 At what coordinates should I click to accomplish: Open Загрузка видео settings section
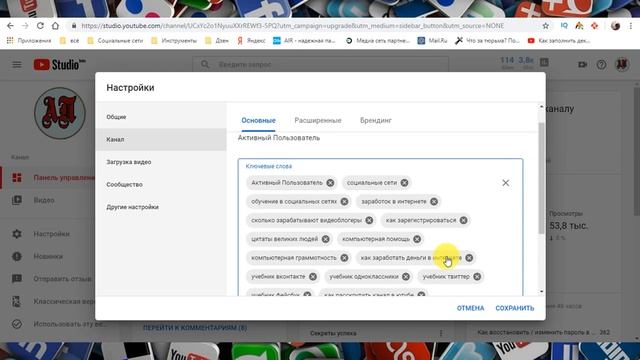tap(161, 162)
